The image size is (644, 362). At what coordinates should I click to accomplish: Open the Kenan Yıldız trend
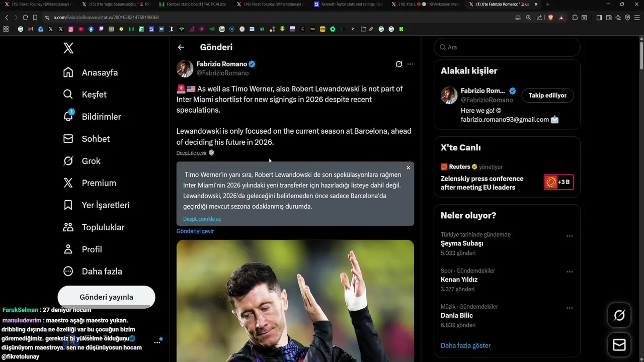point(459,280)
